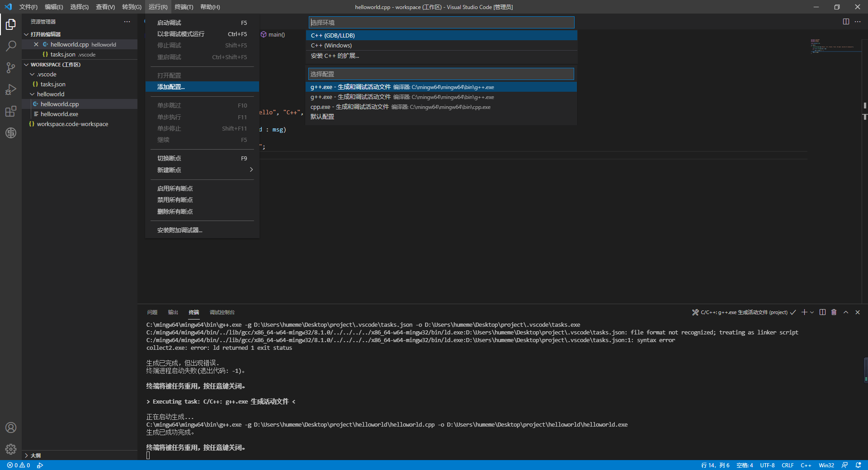Open the 新建断点 submenu

(x=202, y=170)
